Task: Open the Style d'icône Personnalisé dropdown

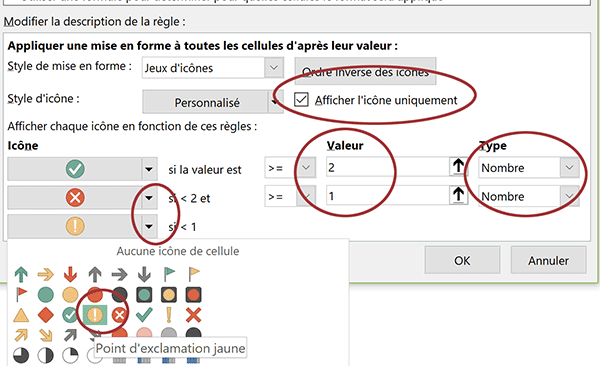Action: pyautogui.click(x=275, y=102)
